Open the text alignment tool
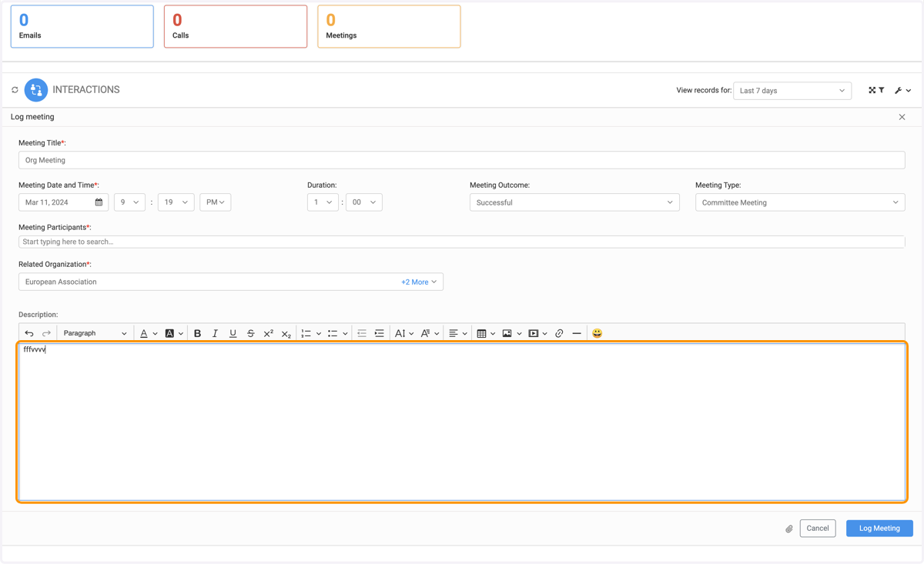Image resolution: width=924 pixels, height=564 pixels. pyautogui.click(x=458, y=333)
